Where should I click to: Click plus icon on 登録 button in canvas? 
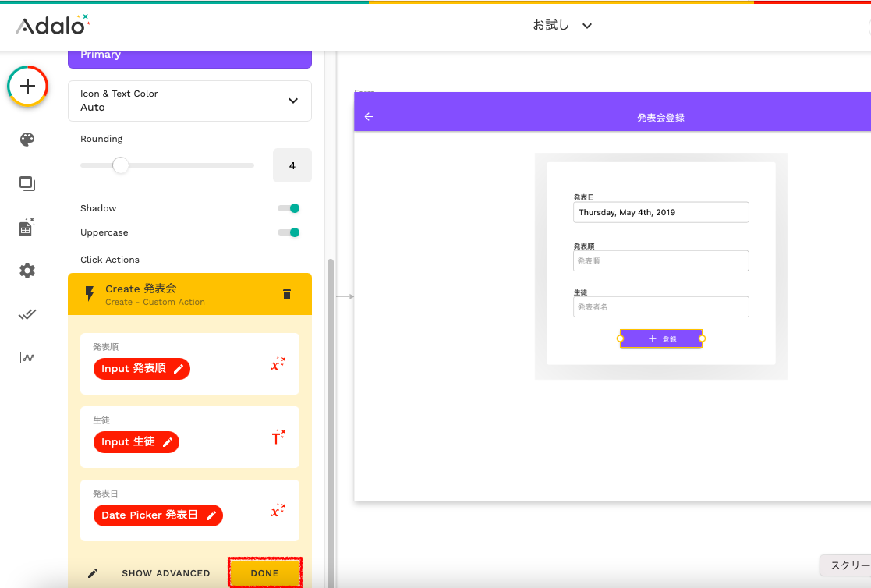coord(652,338)
